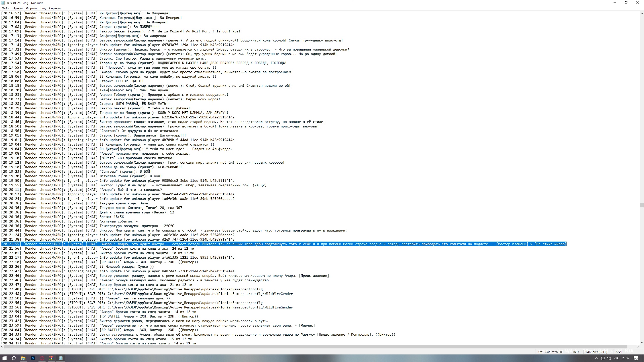Open the 20:37 clock calendar
Viewport: 644px width, 362px height.
[x=626, y=358]
